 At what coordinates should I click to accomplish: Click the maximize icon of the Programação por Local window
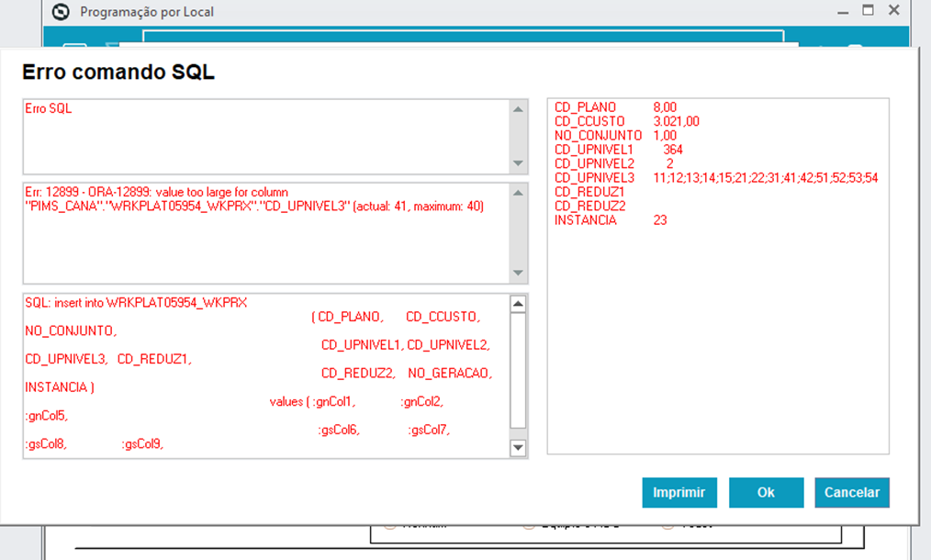coord(866,11)
